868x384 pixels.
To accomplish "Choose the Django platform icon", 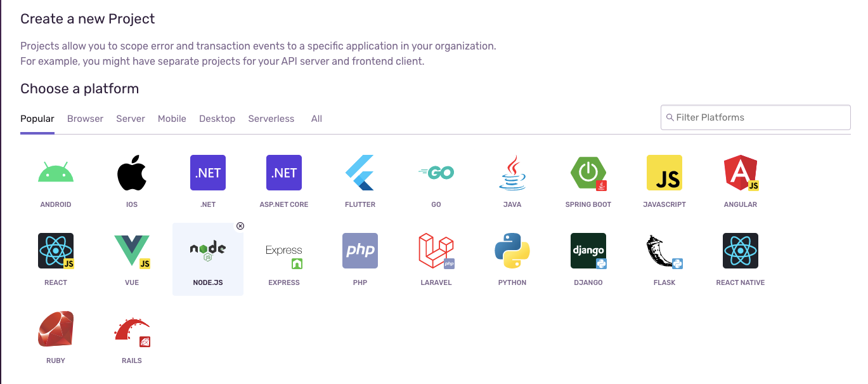I will 588,251.
